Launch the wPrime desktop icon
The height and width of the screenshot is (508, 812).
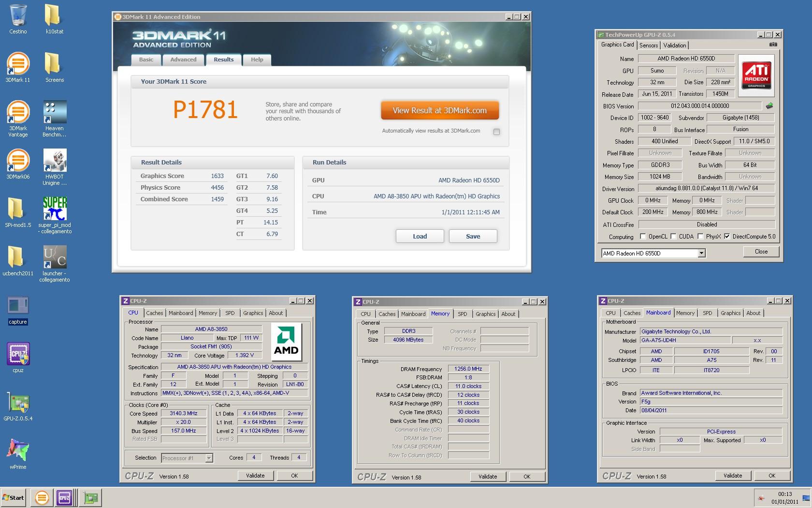(x=18, y=455)
